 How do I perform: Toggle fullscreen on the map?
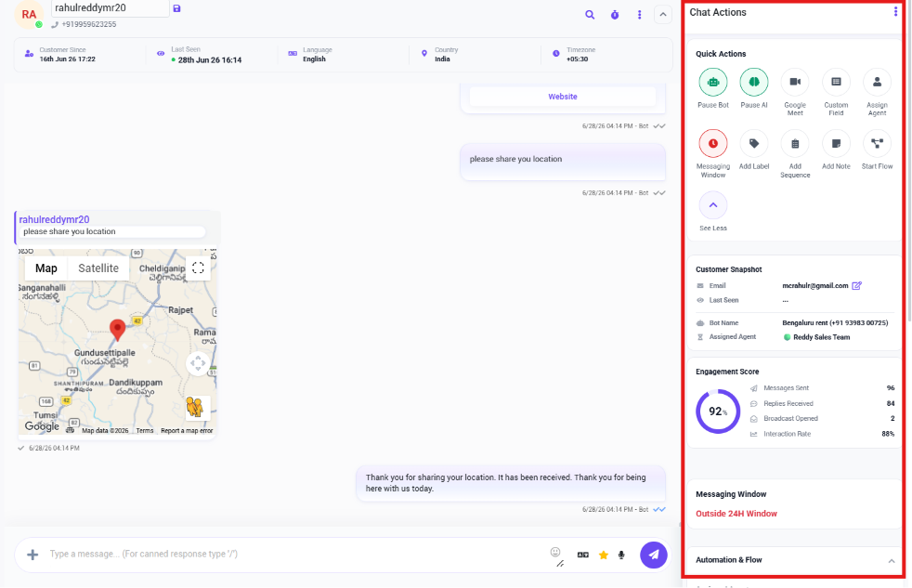coord(198,268)
